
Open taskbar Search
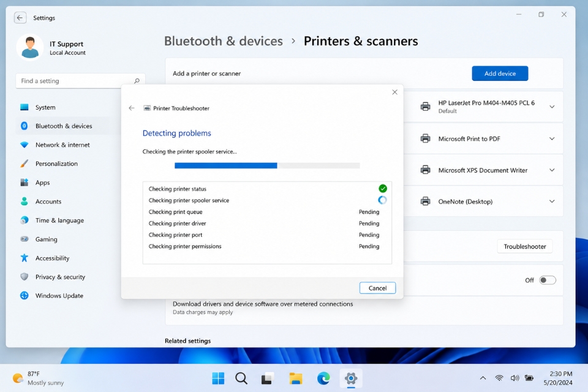[241, 379]
